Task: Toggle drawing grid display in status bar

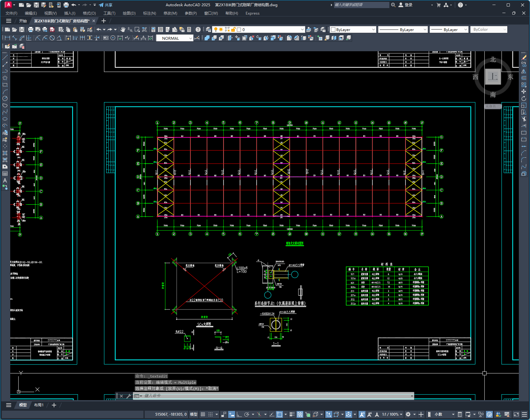Action: point(203,414)
